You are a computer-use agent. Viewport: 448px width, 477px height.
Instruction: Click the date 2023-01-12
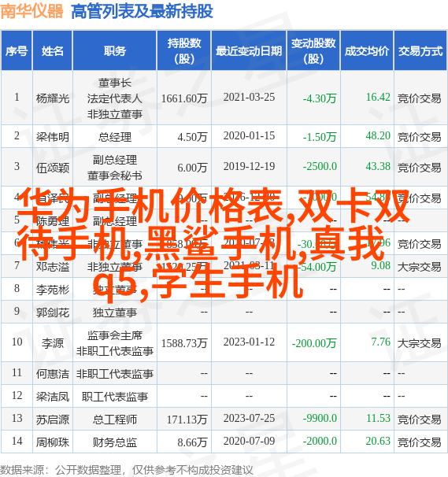(249, 342)
